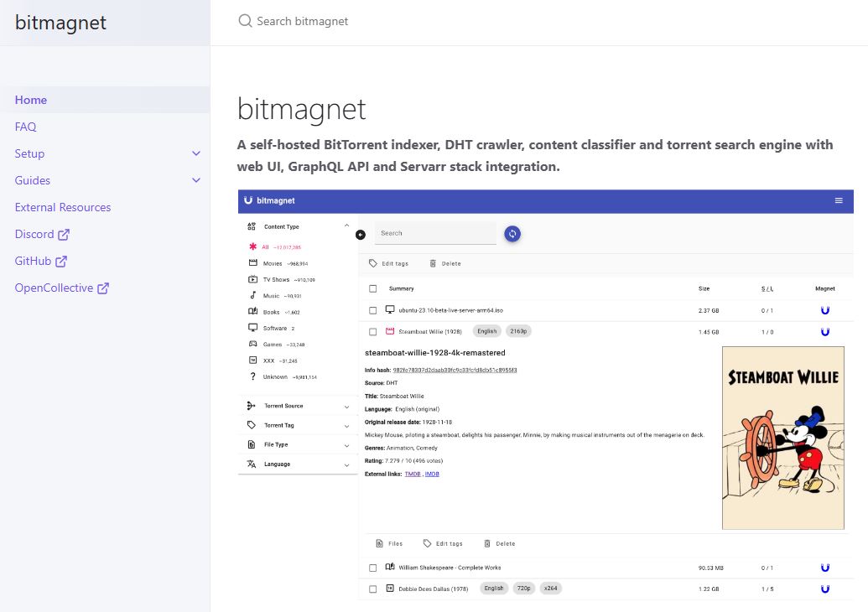
Task: Open the GitHub link in the sidebar
Action: 34,261
